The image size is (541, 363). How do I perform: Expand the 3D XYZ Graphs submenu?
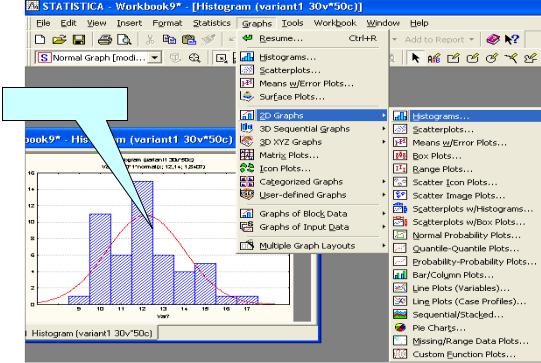(384, 142)
